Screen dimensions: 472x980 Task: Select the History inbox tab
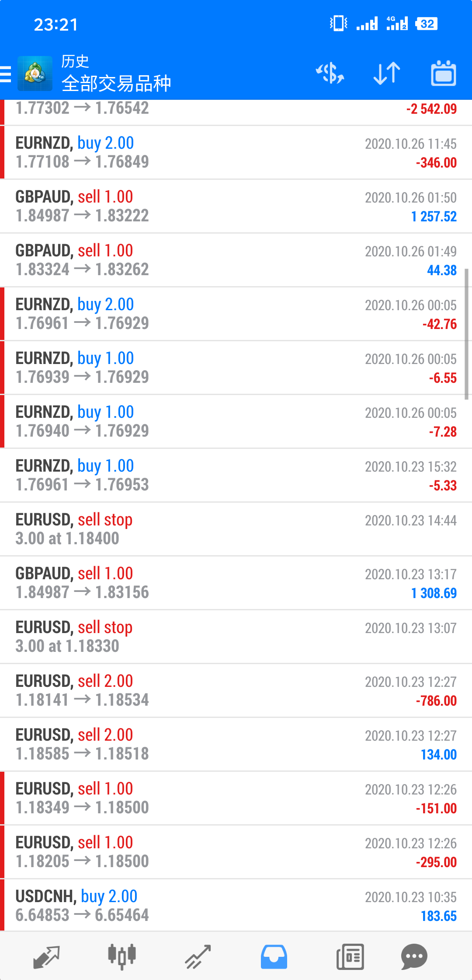click(274, 957)
